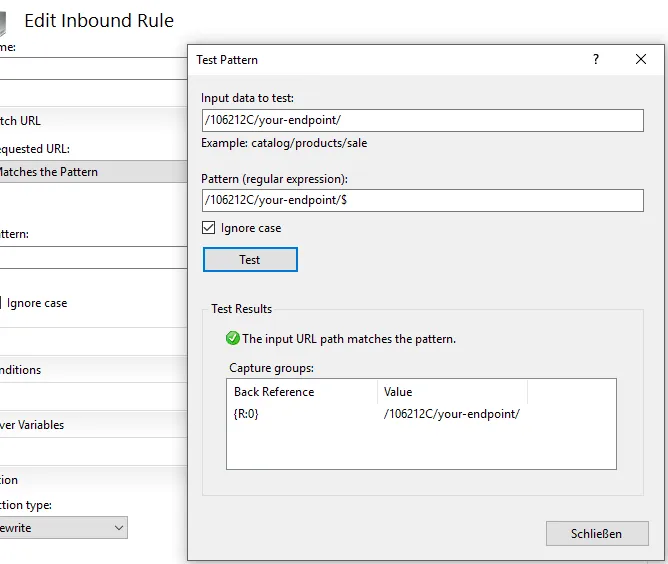Click the Edit Inbound Rule page icon
668x564 pixels.
point(4,22)
